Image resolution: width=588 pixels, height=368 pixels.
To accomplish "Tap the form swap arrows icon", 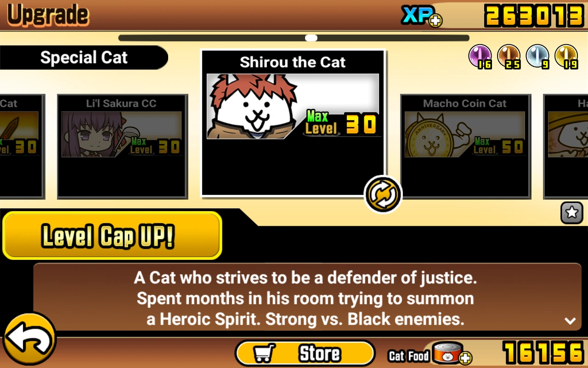I will (383, 195).
